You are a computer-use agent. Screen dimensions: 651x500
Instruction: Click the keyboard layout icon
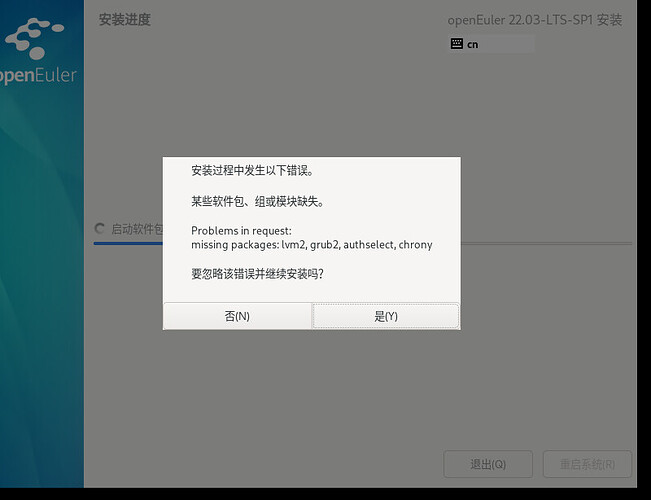[457, 44]
